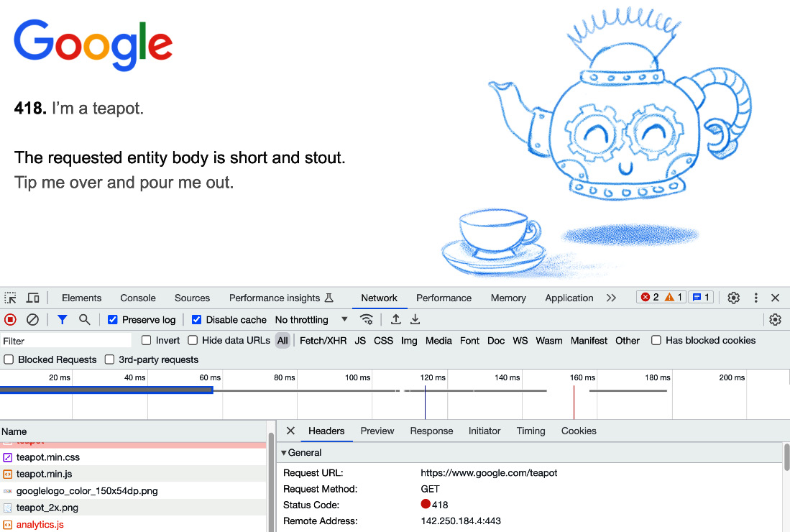Open the Timing tab in details
This screenshot has height=532, width=790.
tap(531, 431)
